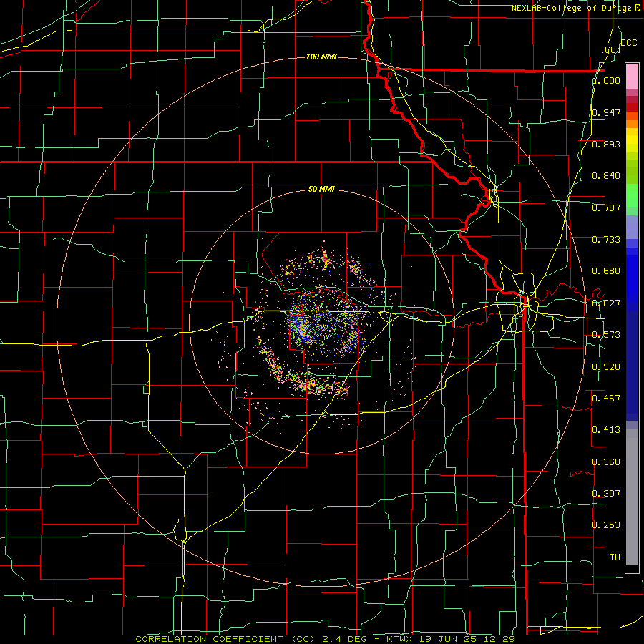644x644 pixels.
Task: Click the 0.787 scale value
Action: coord(606,208)
